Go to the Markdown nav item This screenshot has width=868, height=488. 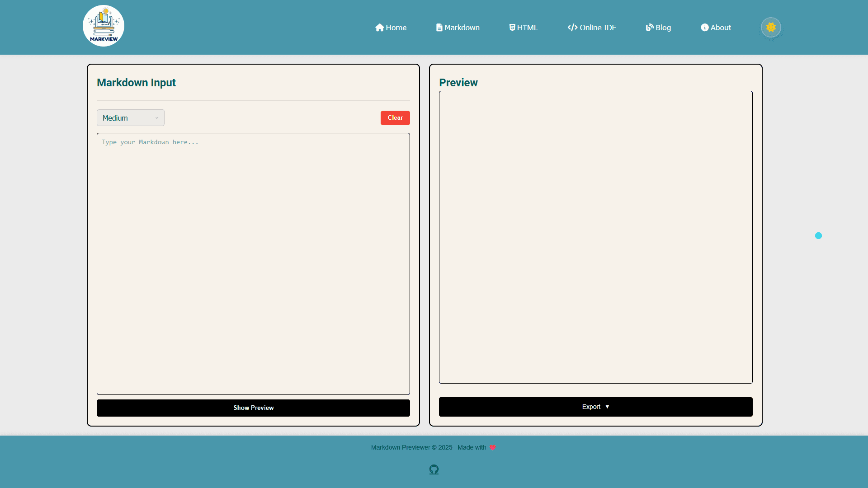pos(462,28)
